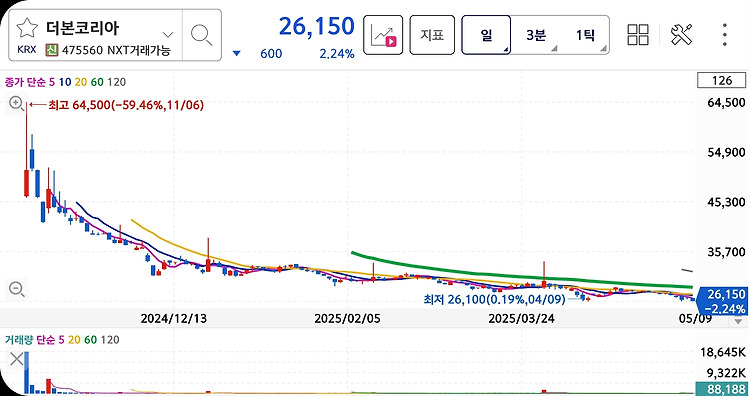Click the 54,900 axis price label
The width and height of the screenshot is (750, 396).
(x=726, y=153)
